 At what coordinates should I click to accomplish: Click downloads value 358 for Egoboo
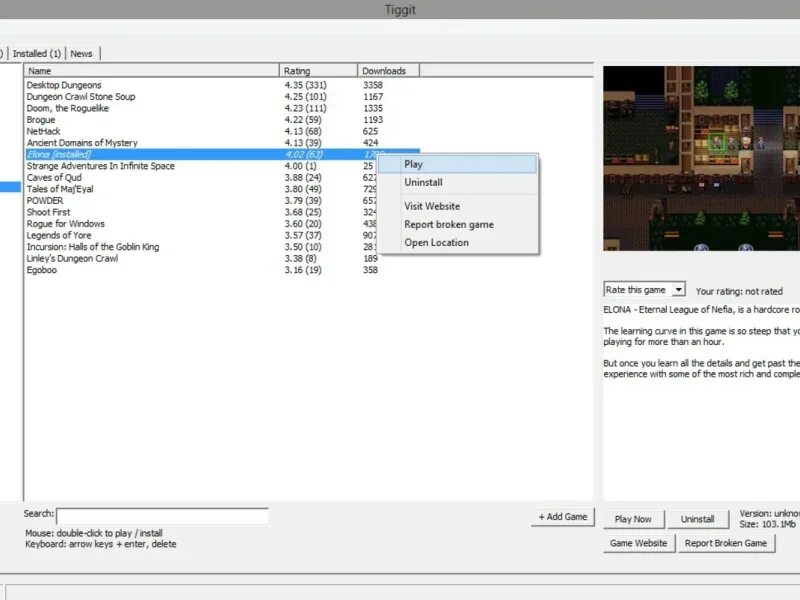(x=370, y=270)
